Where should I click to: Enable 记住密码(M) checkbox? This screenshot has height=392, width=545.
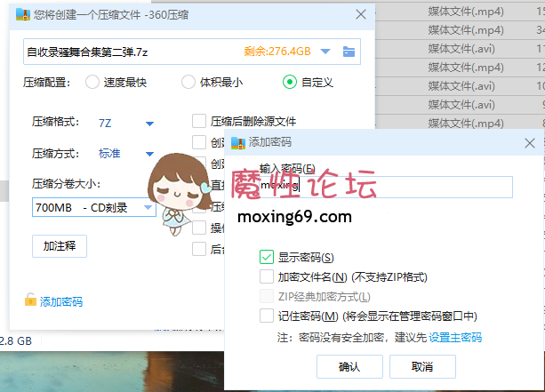267,316
